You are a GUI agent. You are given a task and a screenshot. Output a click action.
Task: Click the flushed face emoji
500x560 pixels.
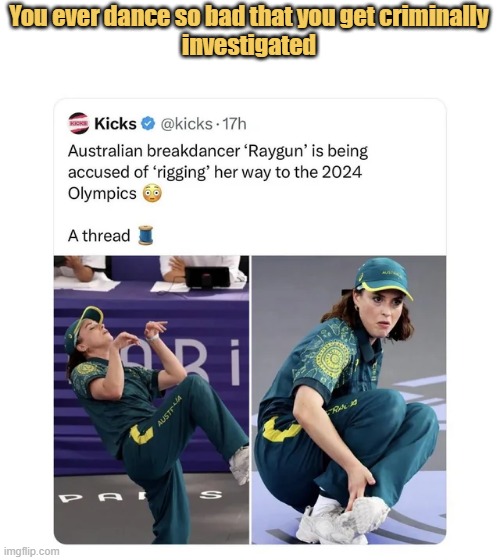(x=152, y=194)
